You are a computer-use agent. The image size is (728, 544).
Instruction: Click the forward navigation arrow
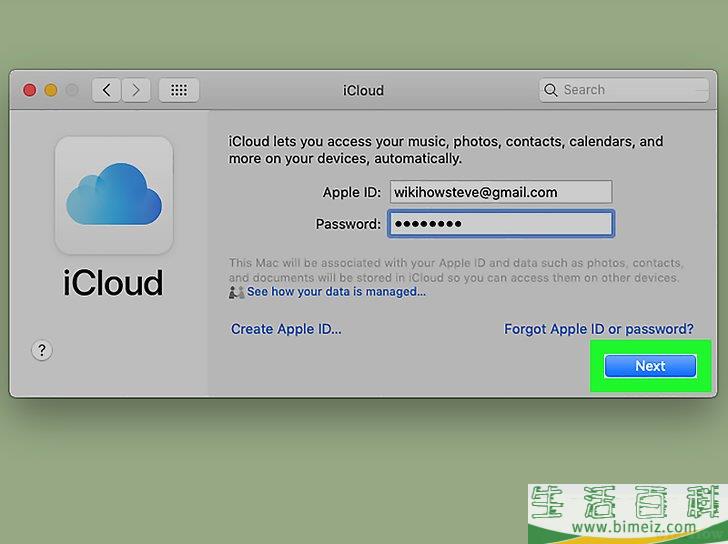[136, 90]
